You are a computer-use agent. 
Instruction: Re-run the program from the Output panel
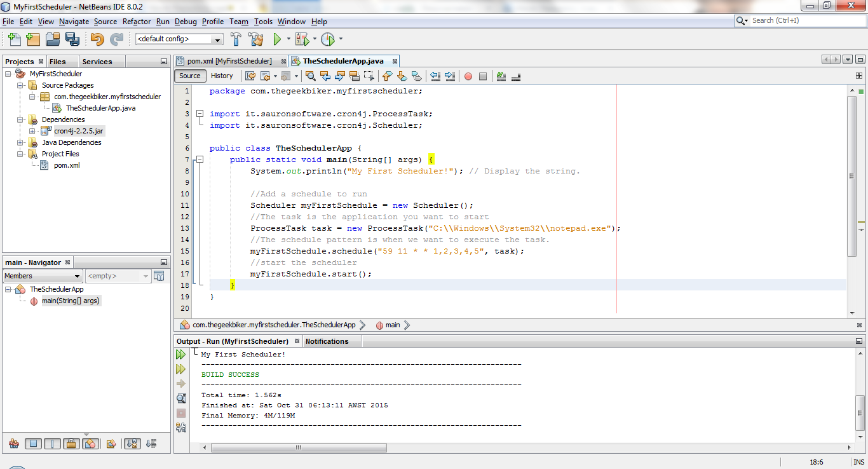(x=181, y=354)
